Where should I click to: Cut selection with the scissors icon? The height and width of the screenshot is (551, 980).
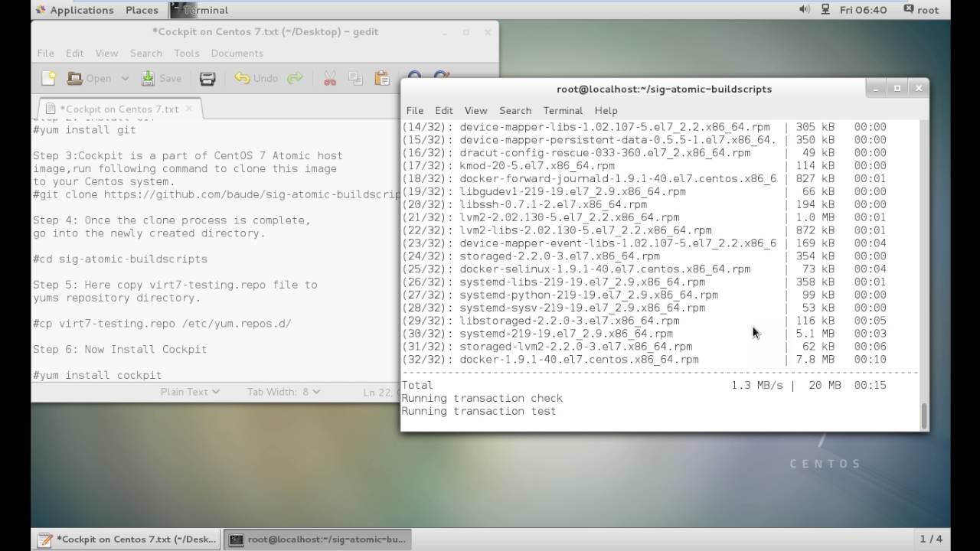330,78
